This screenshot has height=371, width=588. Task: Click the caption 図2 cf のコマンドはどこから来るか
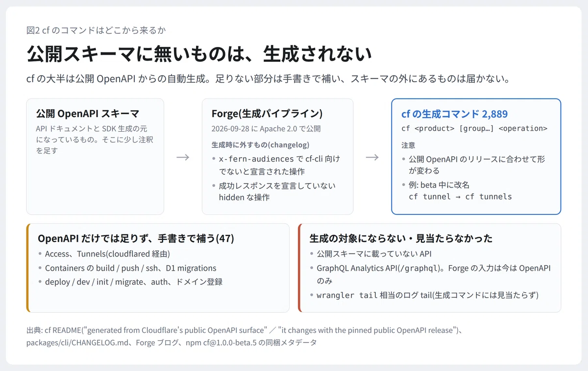(x=96, y=30)
